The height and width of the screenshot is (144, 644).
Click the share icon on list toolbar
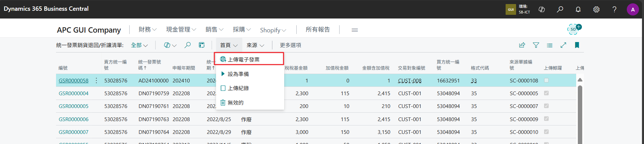tap(522, 45)
